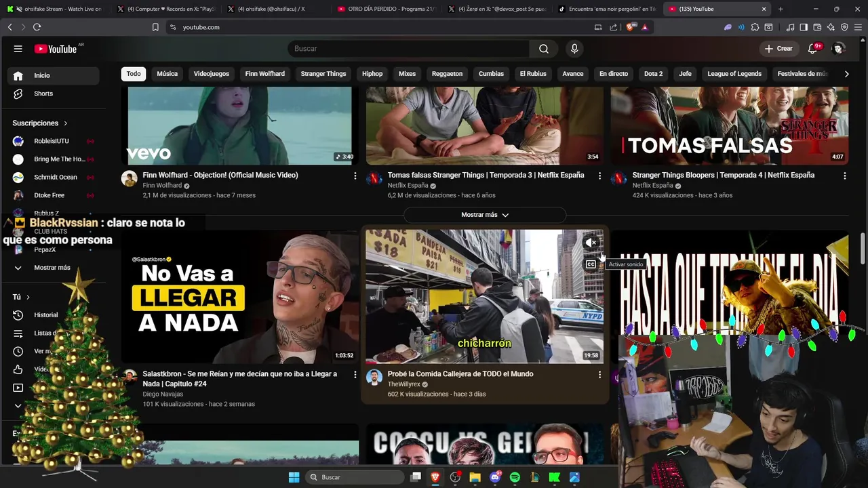Open the Crear button menu
The image size is (868, 488).
coord(778,49)
